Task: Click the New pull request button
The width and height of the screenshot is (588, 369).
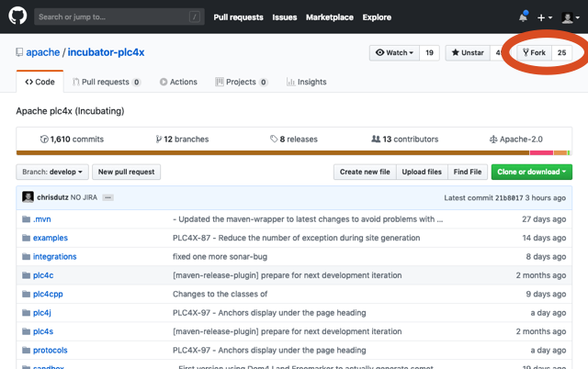Action: [127, 172]
